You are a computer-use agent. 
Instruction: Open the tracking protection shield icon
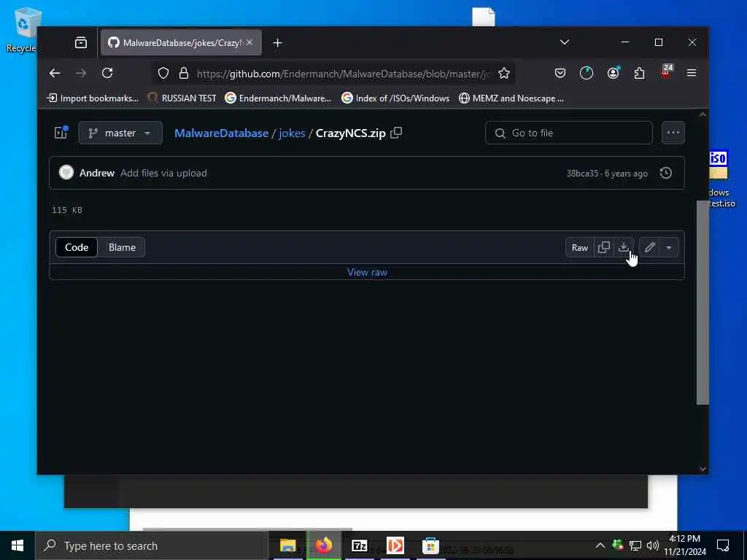pos(163,74)
